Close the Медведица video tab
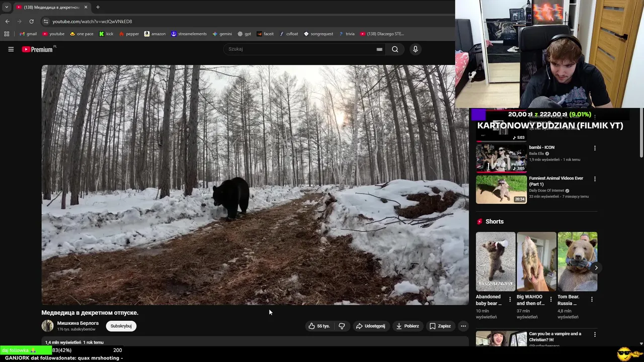Screen dimensions: 644x362 (x=86, y=7)
